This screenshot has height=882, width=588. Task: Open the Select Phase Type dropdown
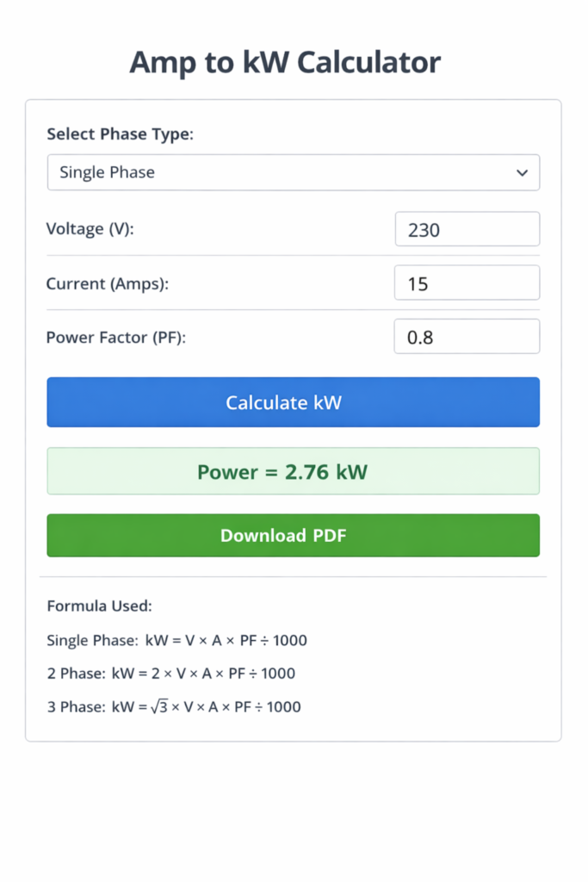(293, 172)
